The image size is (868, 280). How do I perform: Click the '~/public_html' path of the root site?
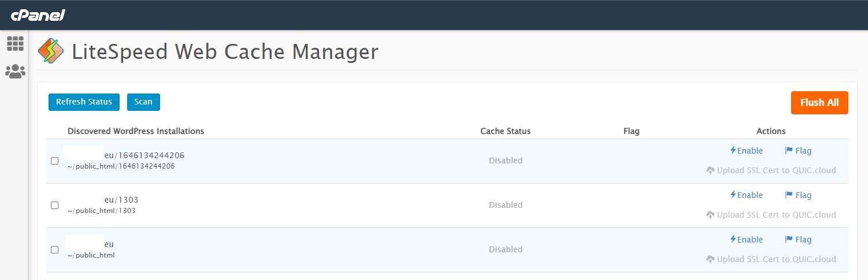(91, 255)
